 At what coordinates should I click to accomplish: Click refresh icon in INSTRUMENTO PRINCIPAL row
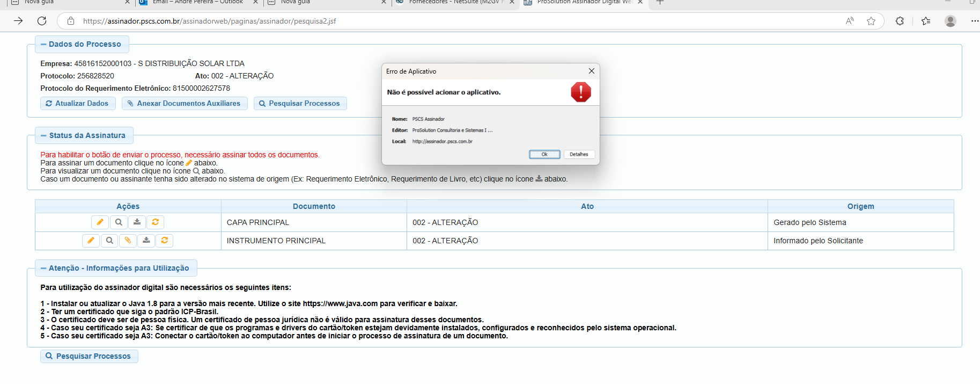[x=165, y=241]
